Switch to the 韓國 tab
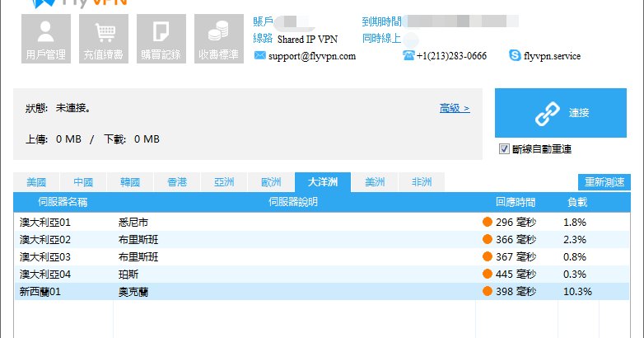This screenshot has width=644, height=338. click(130, 182)
